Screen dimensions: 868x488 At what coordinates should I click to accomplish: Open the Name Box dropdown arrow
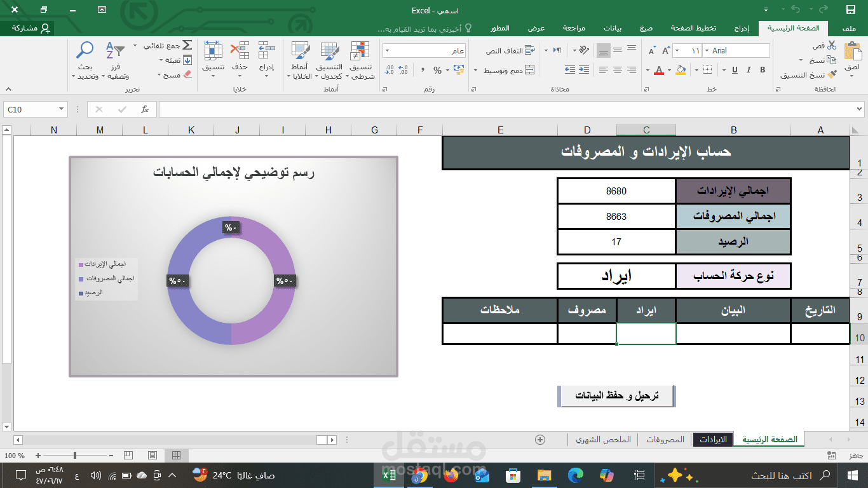[x=61, y=109]
